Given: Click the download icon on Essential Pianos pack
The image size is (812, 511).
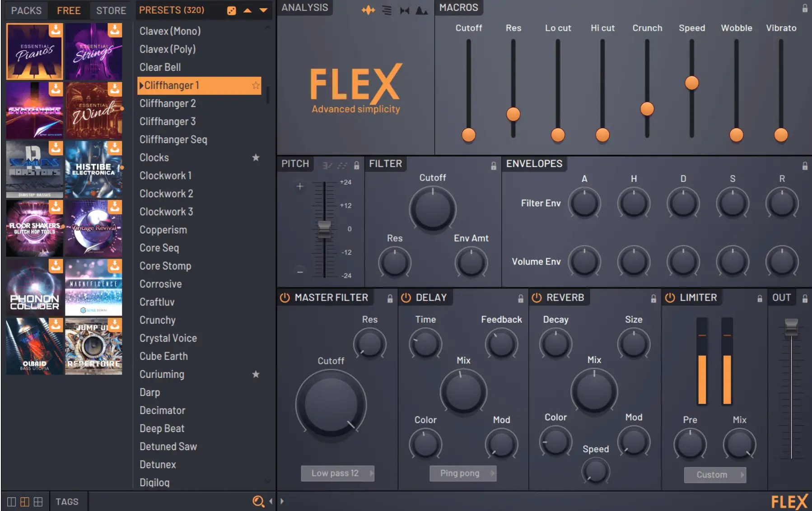Looking at the screenshot, I should (x=56, y=30).
